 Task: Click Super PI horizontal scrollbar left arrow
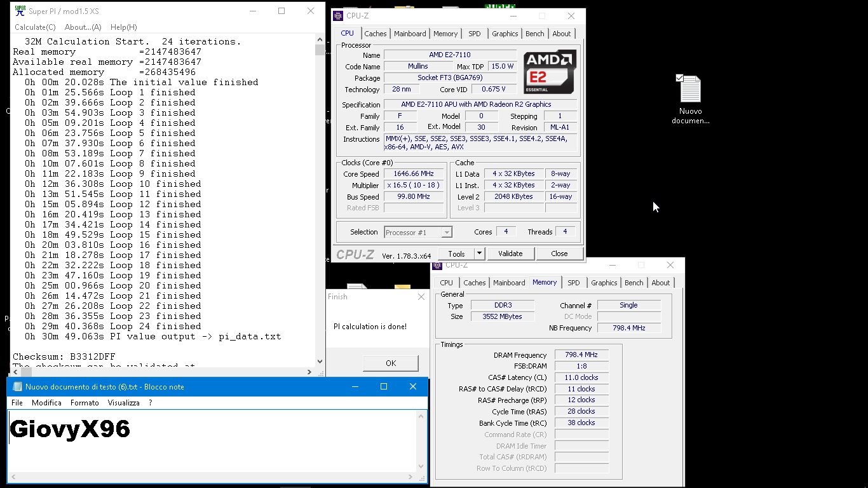(x=15, y=372)
